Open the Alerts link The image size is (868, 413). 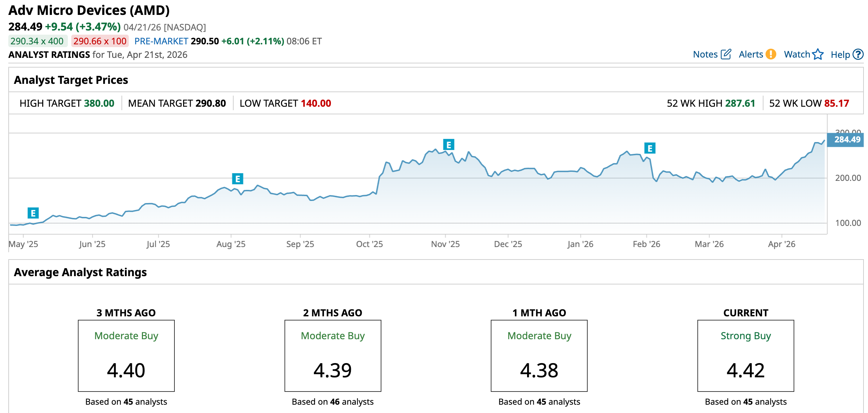751,54
